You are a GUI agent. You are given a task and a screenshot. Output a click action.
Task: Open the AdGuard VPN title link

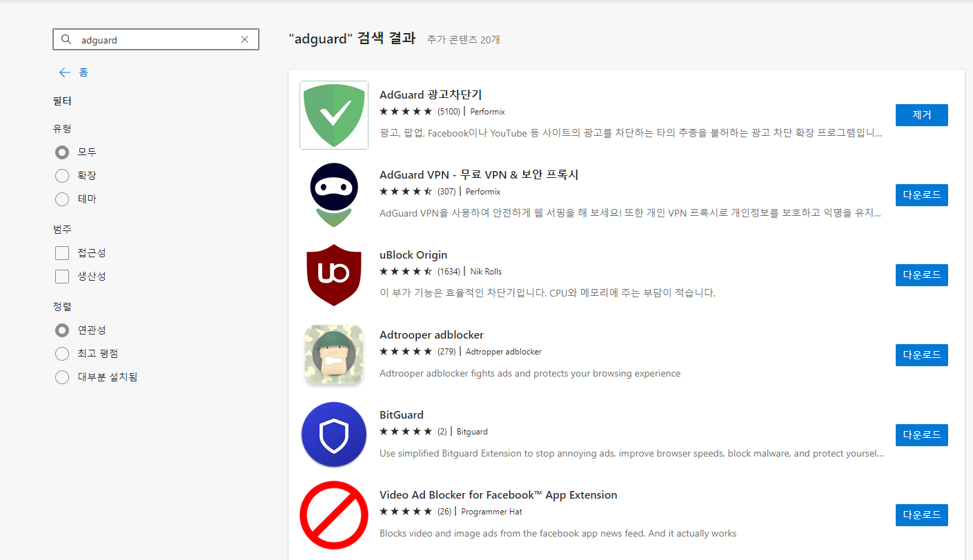tap(479, 175)
